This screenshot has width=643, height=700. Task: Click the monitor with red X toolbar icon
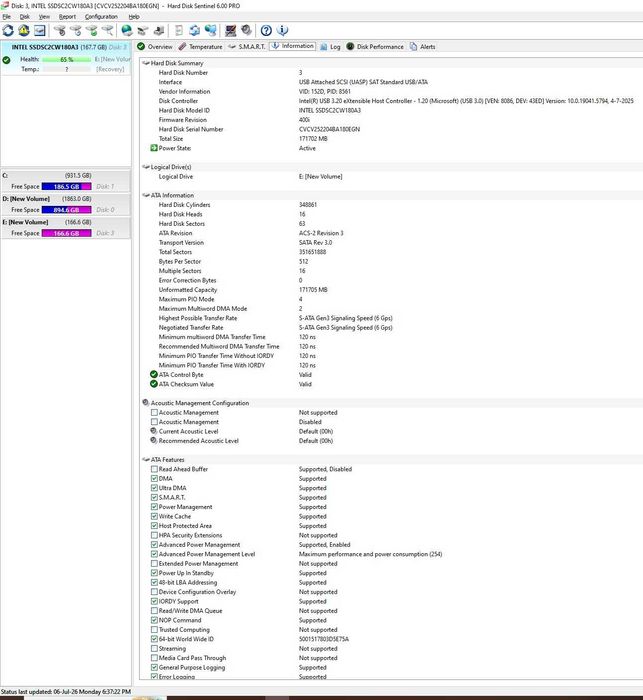coord(230,30)
